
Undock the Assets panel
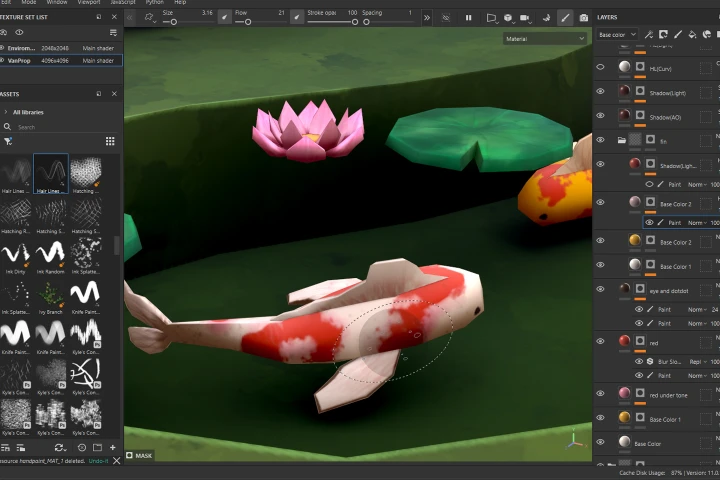pyautogui.click(x=99, y=94)
